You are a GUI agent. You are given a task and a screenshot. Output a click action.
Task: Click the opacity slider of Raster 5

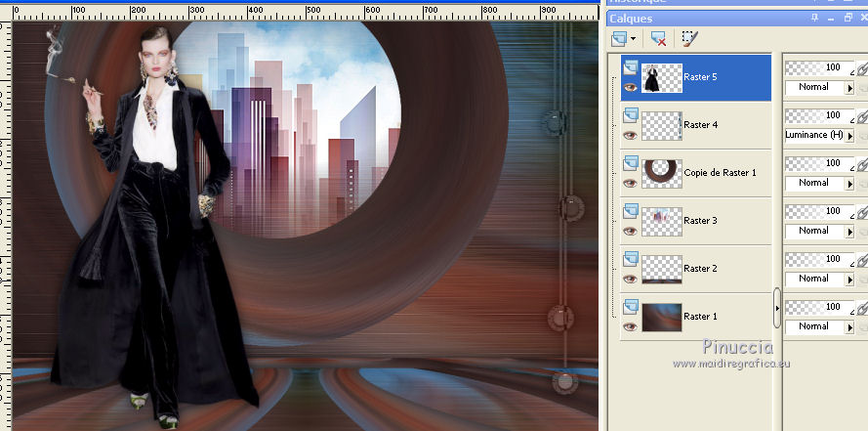(x=820, y=68)
